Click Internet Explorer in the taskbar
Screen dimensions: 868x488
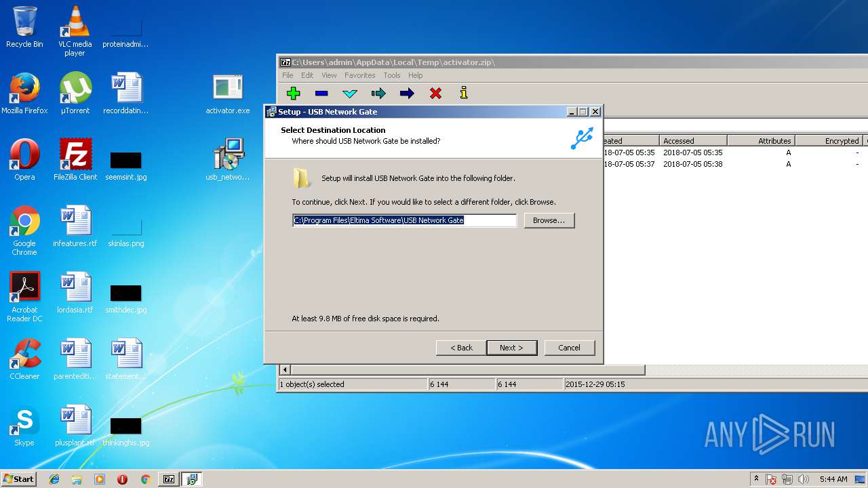54,479
